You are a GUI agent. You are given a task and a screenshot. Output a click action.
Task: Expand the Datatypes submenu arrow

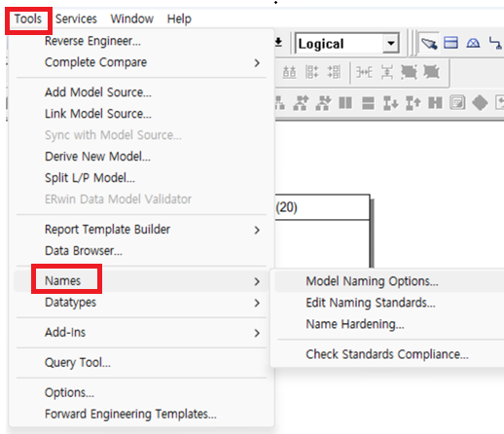257,303
